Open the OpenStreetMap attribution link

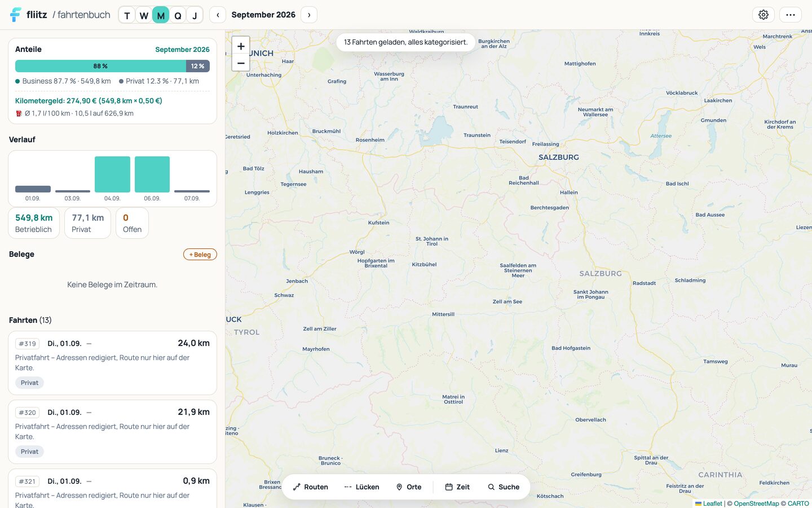click(756, 503)
